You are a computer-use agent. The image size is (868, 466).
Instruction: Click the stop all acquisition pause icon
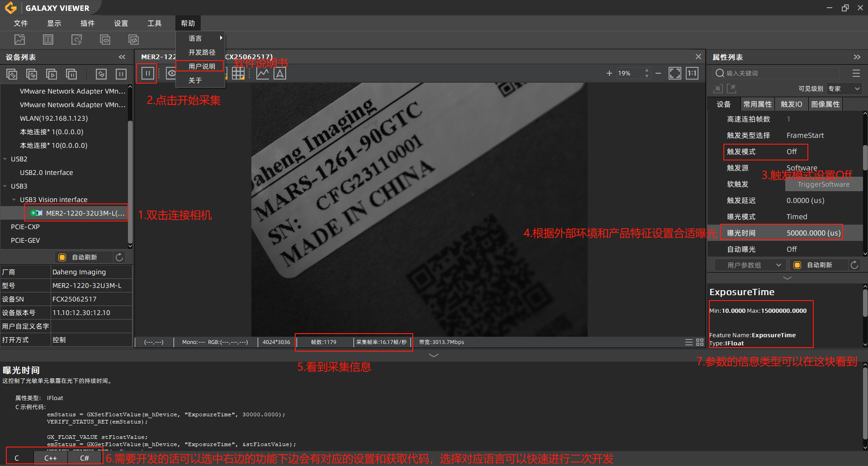click(x=71, y=74)
